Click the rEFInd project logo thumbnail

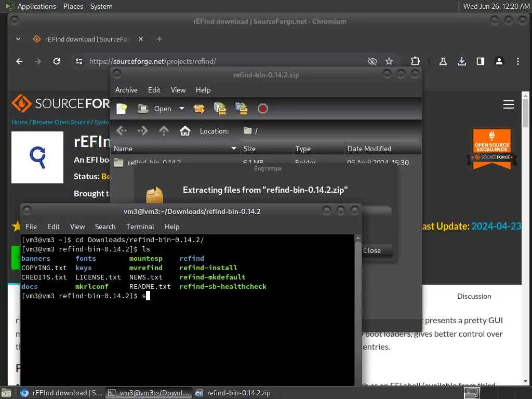point(37,157)
